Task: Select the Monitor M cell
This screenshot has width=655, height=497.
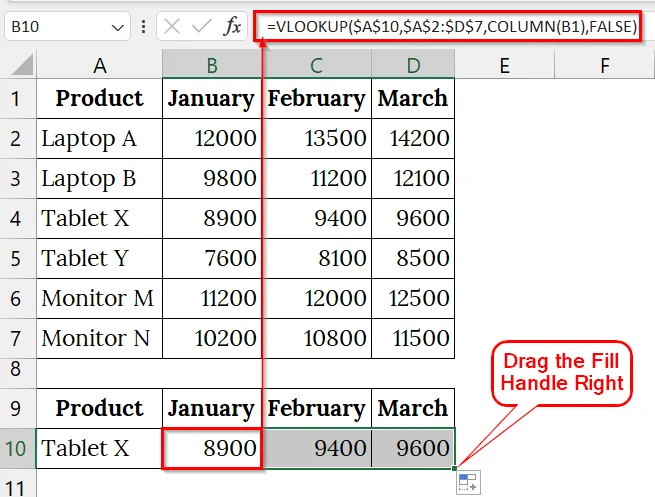Action: (x=99, y=299)
